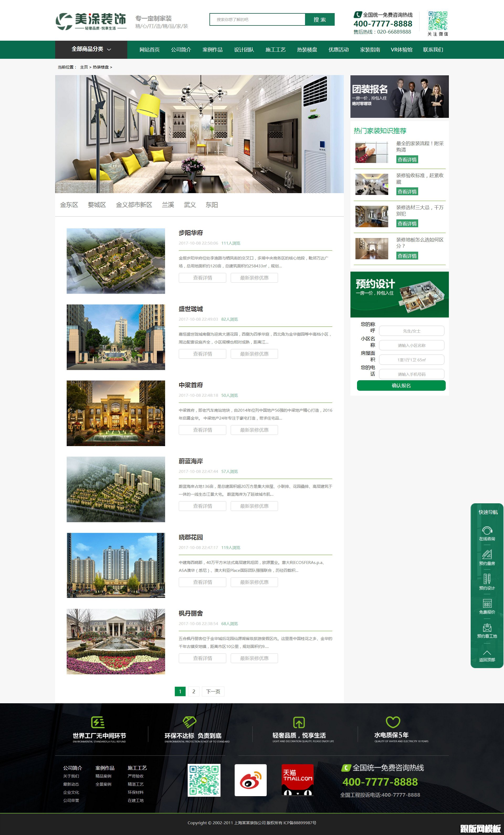Click the 下一页 pagination link

213,691
